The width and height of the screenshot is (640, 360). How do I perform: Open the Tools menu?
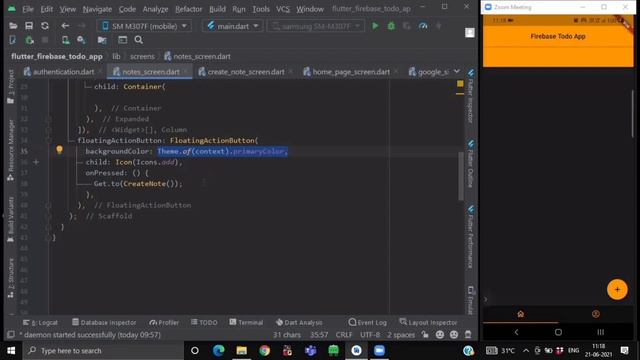[x=260, y=9]
